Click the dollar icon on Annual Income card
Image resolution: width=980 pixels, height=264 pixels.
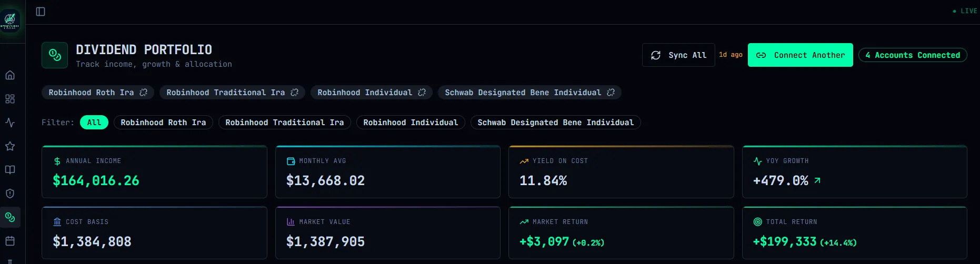tap(57, 161)
